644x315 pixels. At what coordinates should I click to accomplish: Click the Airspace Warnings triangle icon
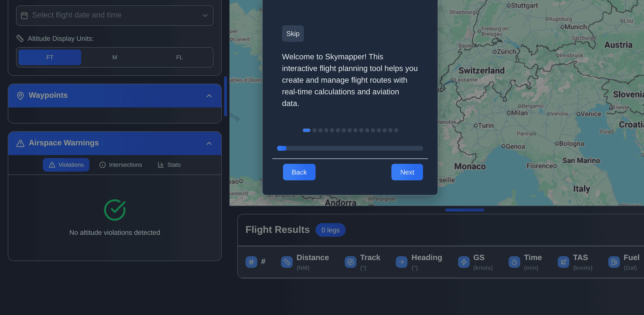20,143
